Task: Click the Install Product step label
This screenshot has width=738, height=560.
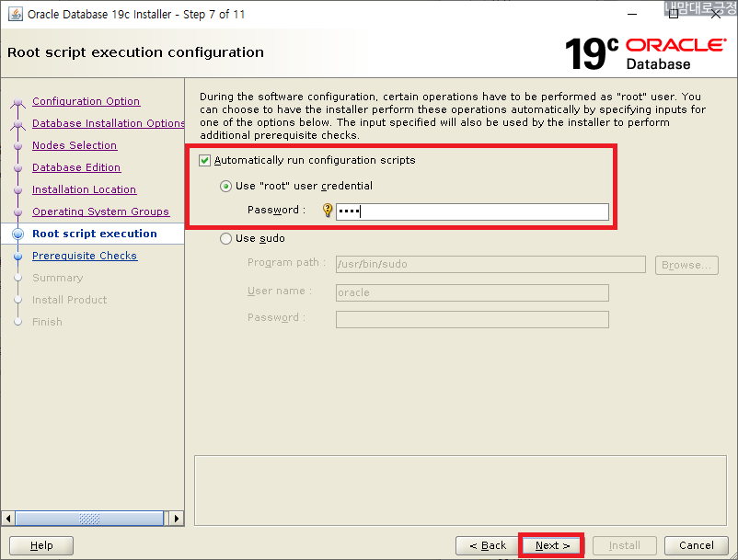Action: click(x=69, y=300)
